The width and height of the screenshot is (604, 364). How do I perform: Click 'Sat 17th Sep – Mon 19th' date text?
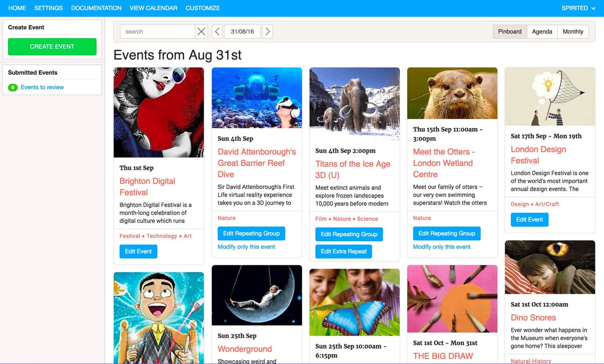[x=546, y=136]
